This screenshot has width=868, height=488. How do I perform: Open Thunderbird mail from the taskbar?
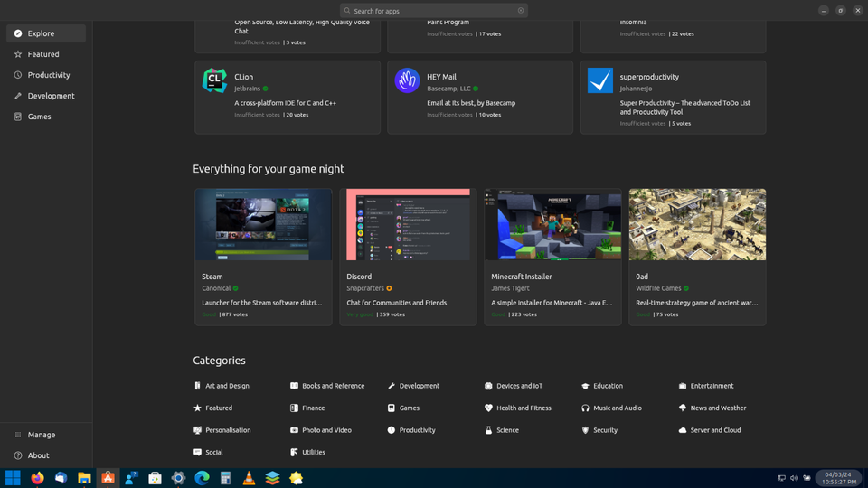(x=61, y=478)
